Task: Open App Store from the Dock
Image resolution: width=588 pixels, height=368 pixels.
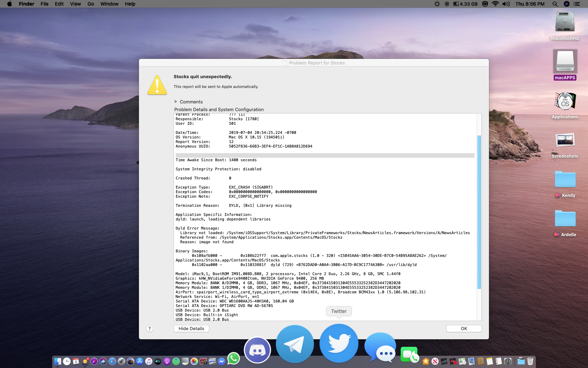Action: [140, 361]
